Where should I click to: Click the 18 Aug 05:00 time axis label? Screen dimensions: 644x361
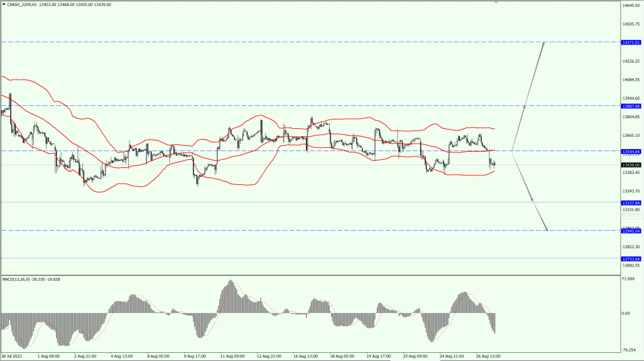342,356
